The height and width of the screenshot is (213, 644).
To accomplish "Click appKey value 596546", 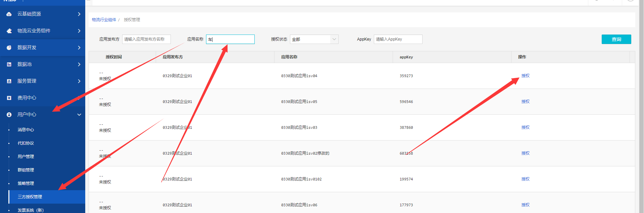I will pos(406,102).
